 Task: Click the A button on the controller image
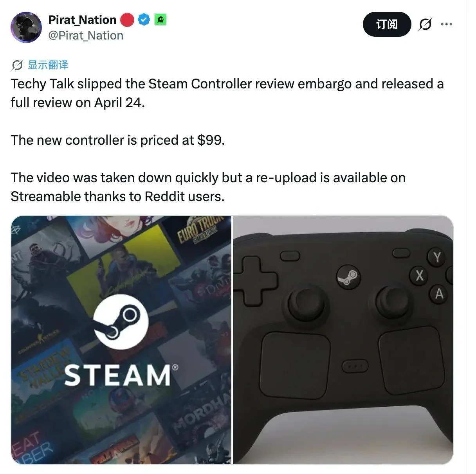[439, 294]
